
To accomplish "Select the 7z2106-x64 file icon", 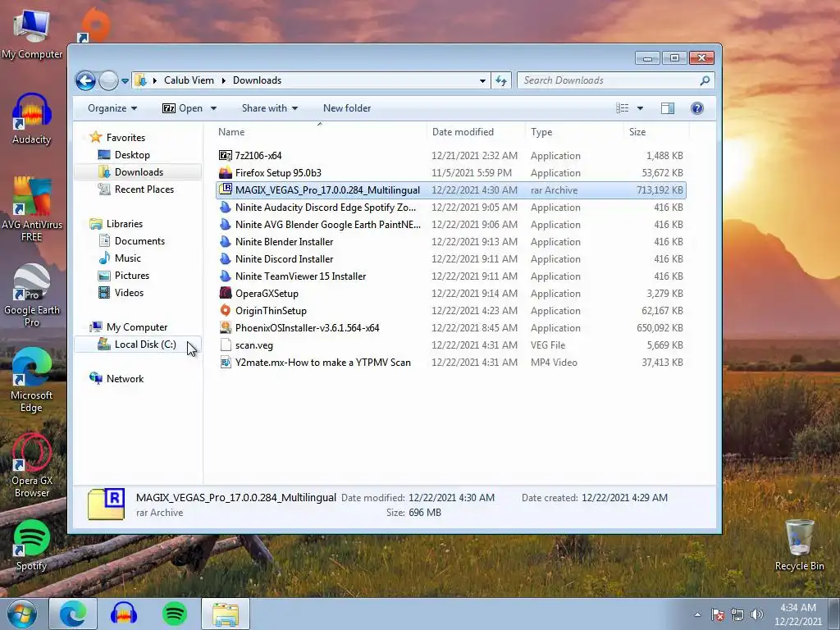I will coord(226,155).
